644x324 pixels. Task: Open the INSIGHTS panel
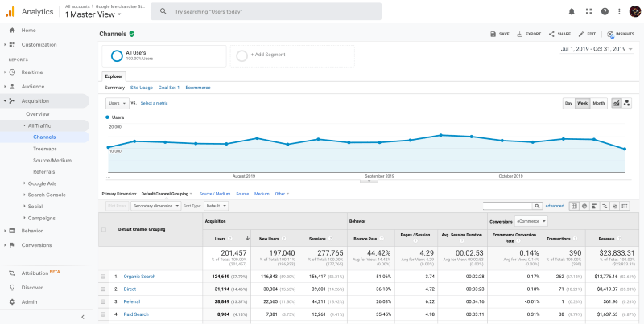[621, 34]
